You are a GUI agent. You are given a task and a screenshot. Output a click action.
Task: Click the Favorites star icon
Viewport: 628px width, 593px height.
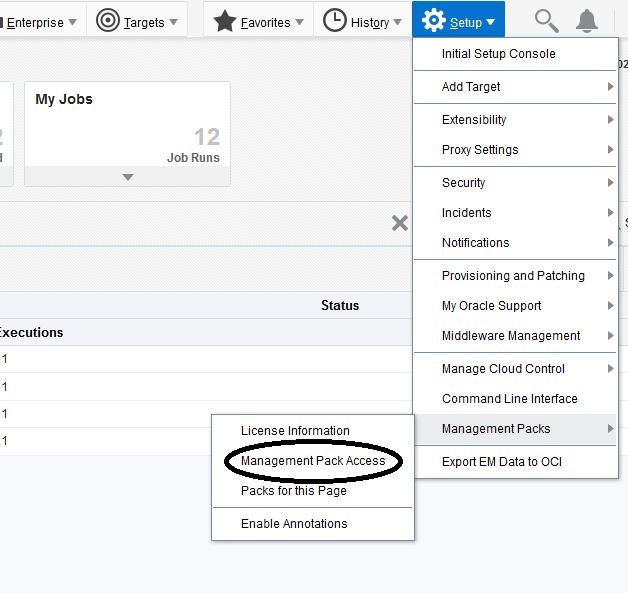pyautogui.click(x=225, y=20)
